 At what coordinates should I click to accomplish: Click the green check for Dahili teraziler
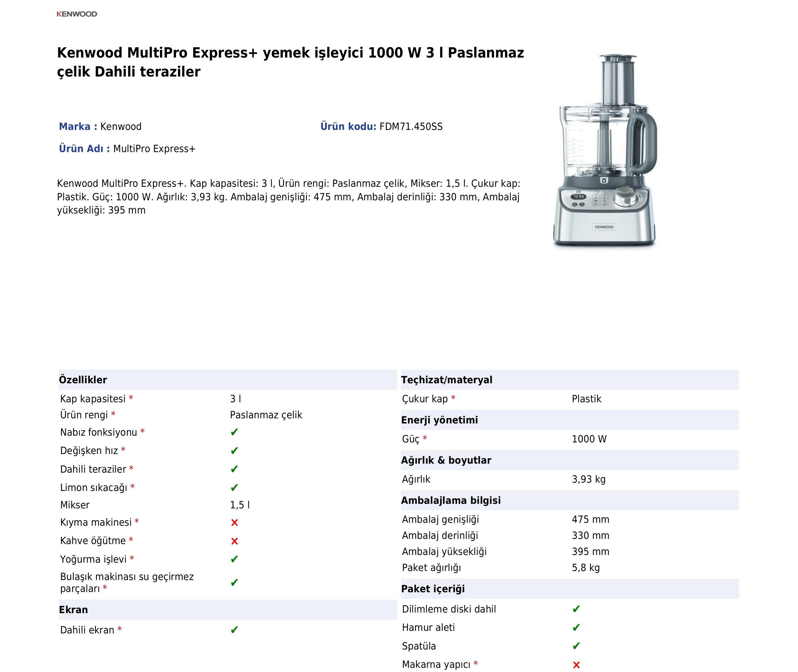point(234,469)
